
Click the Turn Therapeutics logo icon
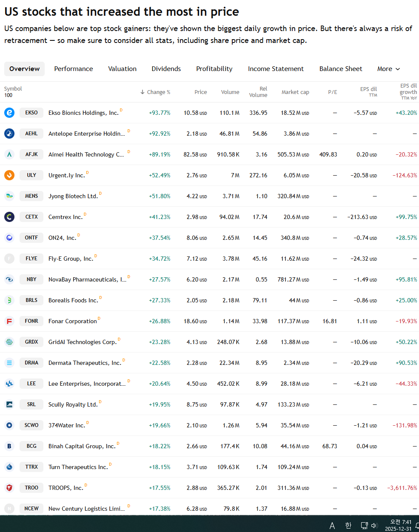(9, 467)
